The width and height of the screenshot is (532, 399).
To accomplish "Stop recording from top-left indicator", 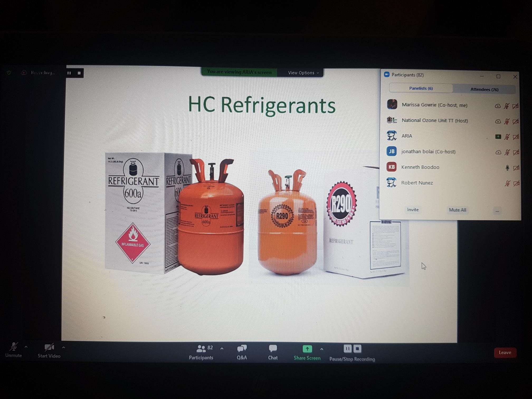I will (79, 73).
